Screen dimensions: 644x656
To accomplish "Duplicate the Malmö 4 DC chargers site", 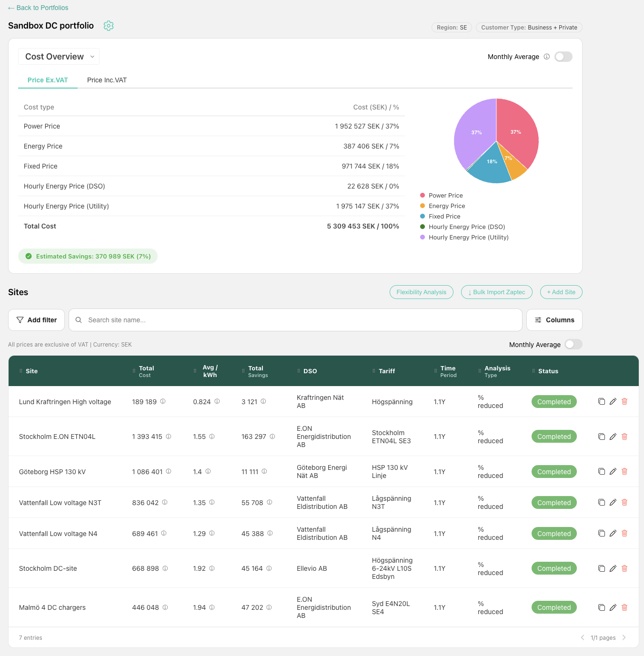I will click(602, 607).
